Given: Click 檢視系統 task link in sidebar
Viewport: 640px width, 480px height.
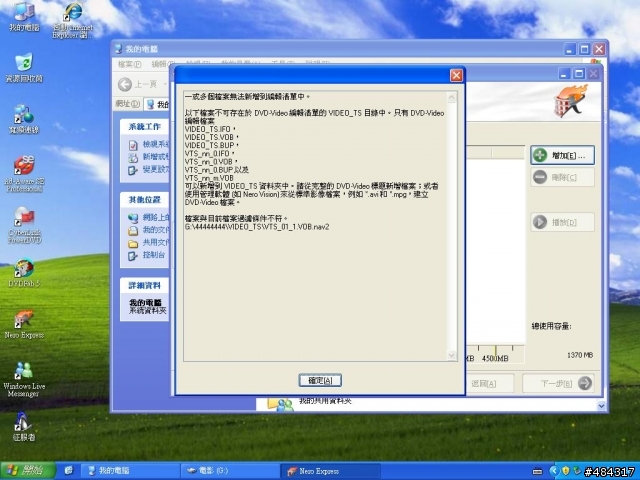Looking at the screenshot, I should point(149,144).
